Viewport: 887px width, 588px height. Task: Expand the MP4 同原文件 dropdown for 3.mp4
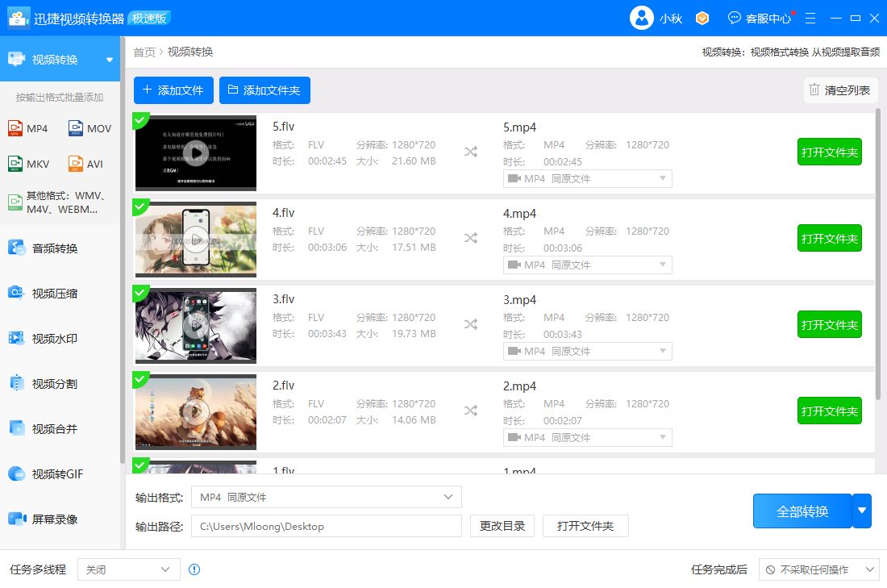click(588, 351)
